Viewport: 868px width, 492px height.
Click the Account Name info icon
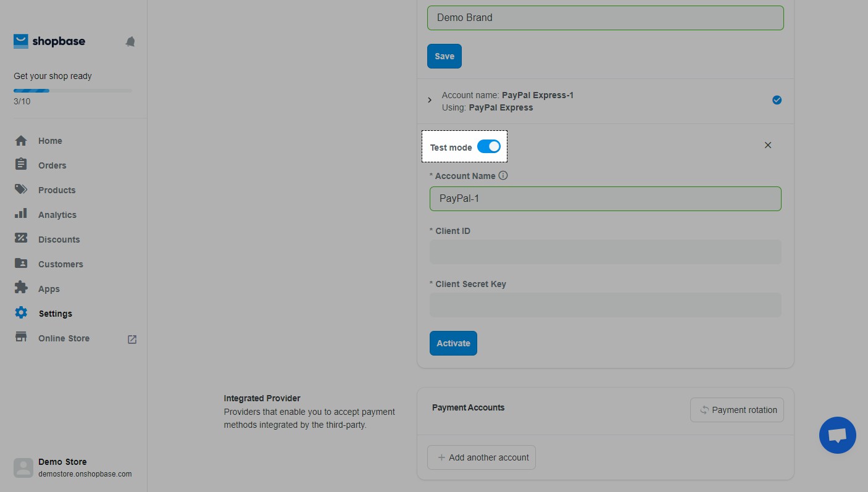click(503, 176)
